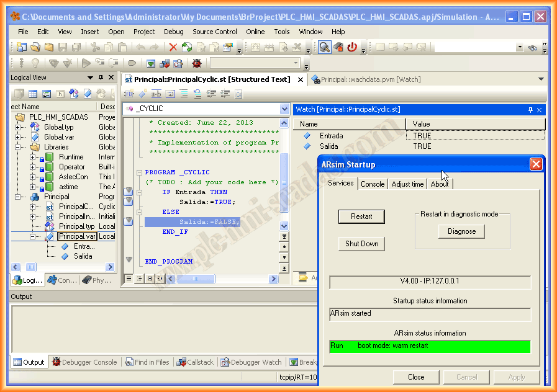Switch to the Console tab in ARsim Startup

tap(373, 184)
